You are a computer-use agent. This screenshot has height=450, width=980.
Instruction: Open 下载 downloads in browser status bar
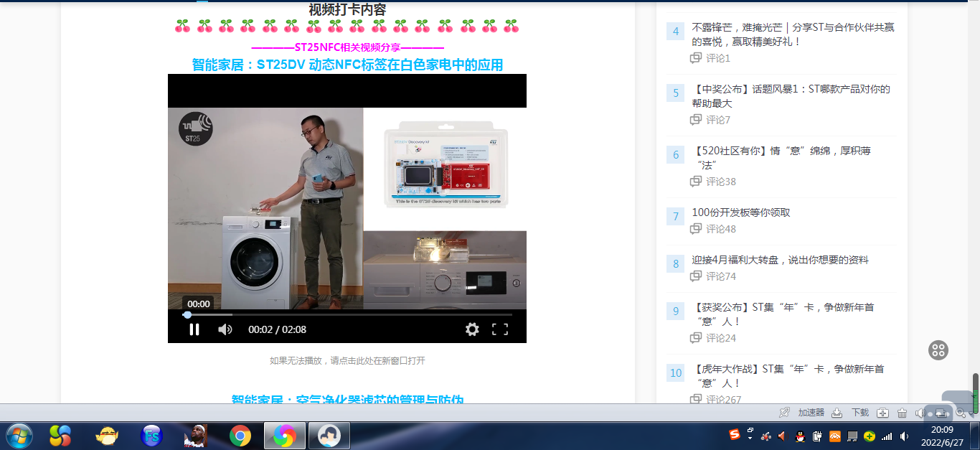point(860,413)
